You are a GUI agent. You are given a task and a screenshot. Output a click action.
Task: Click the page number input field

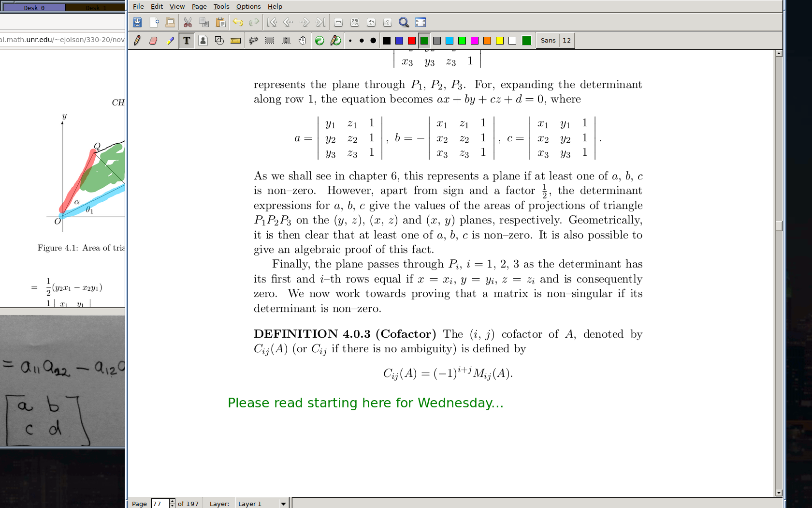pyautogui.click(x=159, y=504)
